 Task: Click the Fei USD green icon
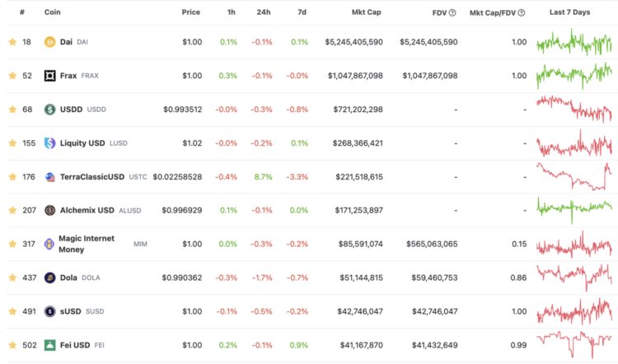pos(49,345)
